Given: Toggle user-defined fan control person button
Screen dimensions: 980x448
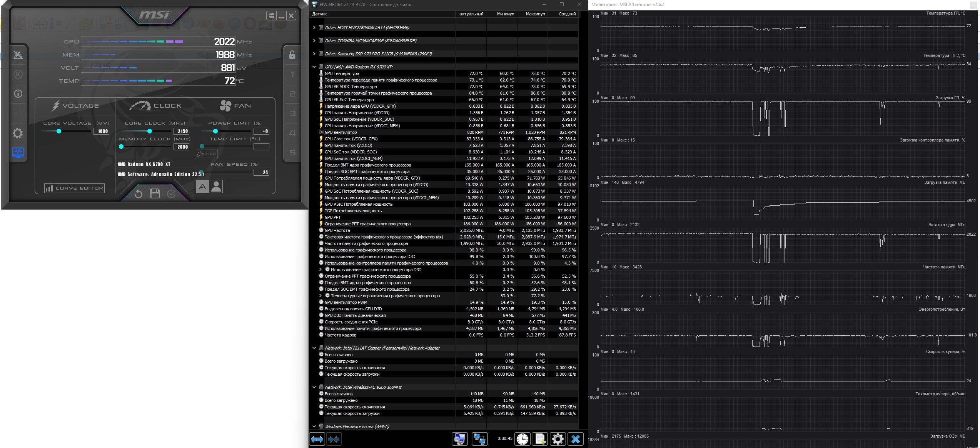Looking at the screenshot, I should 216,187.
